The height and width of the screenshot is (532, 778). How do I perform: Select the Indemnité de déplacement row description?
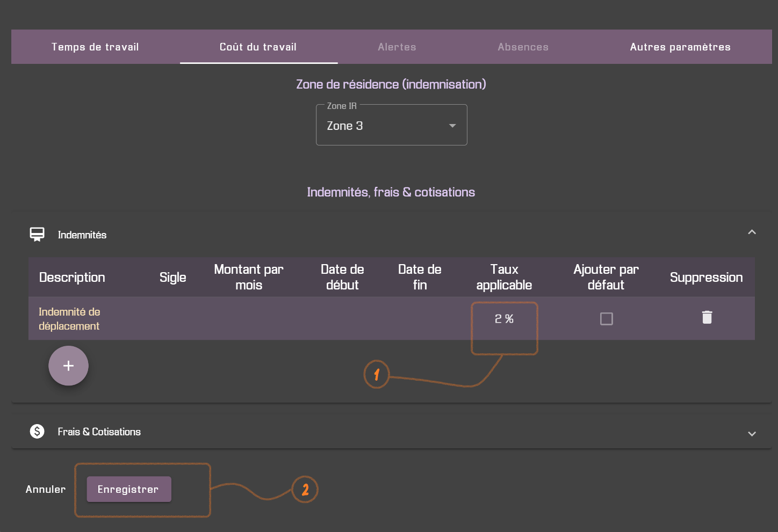coord(69,319)
